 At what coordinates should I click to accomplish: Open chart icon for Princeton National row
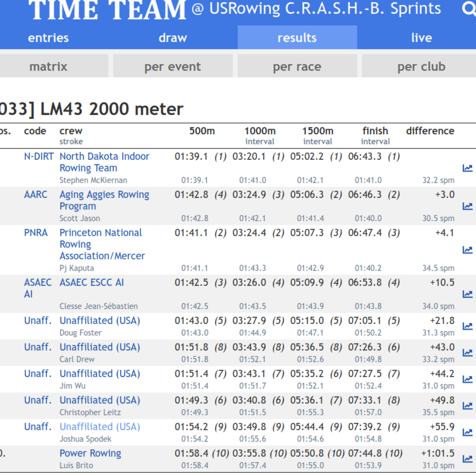pyautogui.click(x=467, y=250)
